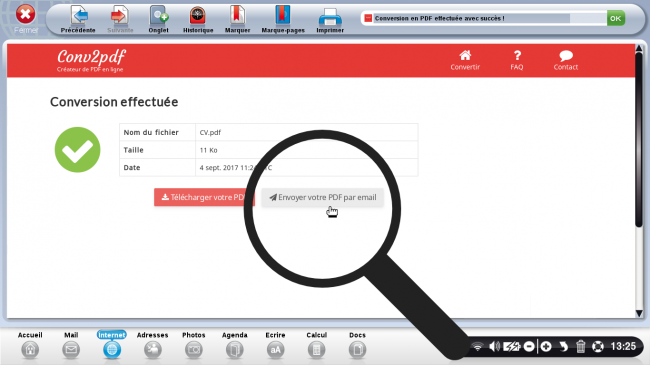Screen dimensions: 650x365
Task: Confirm the address with the green OK button
Action: (x=616, y=18)
